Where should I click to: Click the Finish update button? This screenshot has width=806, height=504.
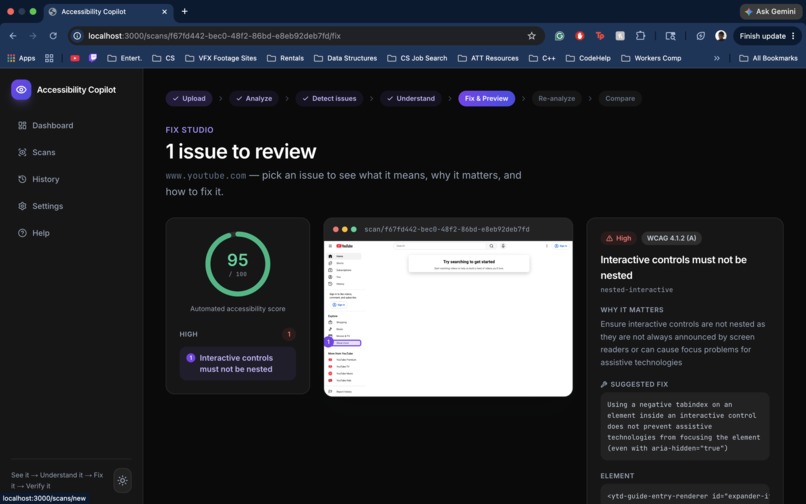(x=767, y=36)
